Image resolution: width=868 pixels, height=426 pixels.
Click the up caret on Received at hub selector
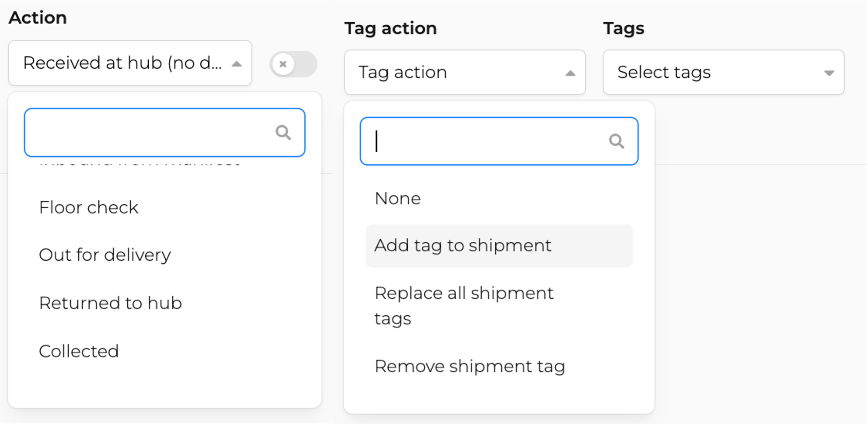click(237, 64)
